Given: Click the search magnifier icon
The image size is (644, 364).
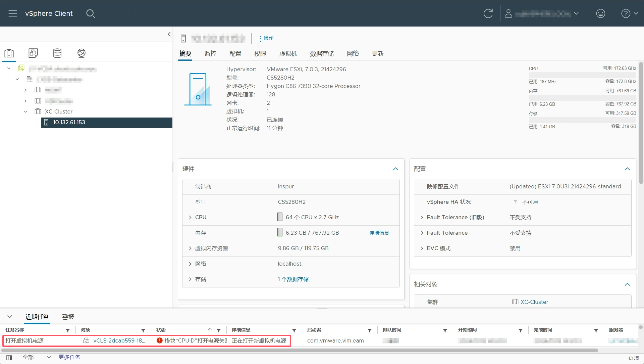Looking at the screenshot, I should click(91, 13).
